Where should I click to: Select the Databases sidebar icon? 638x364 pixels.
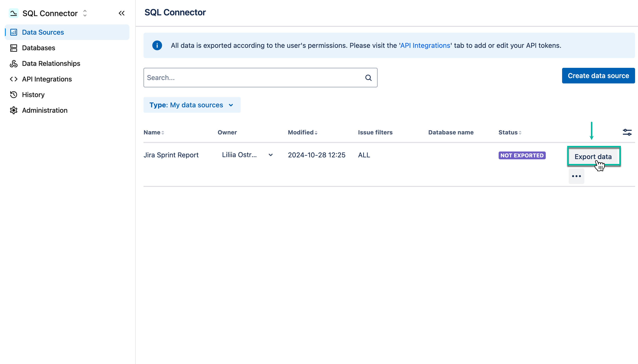14,48
